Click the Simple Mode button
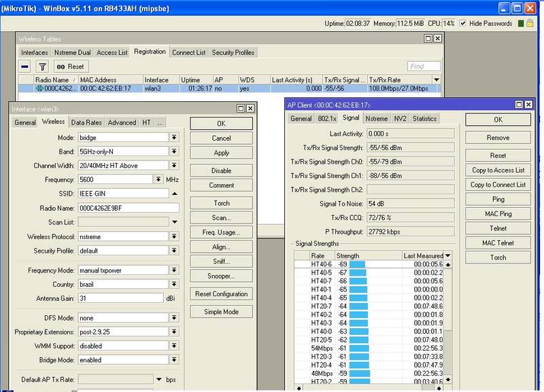This screenshot has width=544, height=392. [222, 312]
